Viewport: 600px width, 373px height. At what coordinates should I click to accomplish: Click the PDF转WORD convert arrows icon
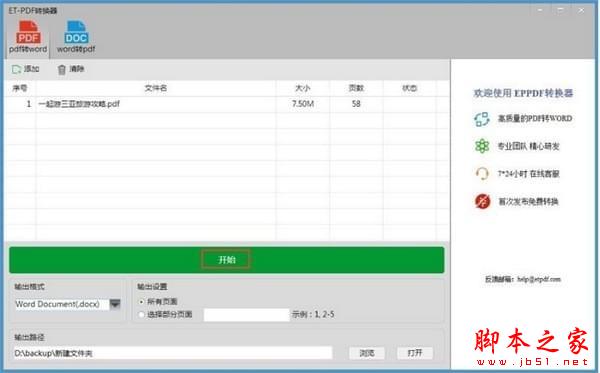click(482, 119)
